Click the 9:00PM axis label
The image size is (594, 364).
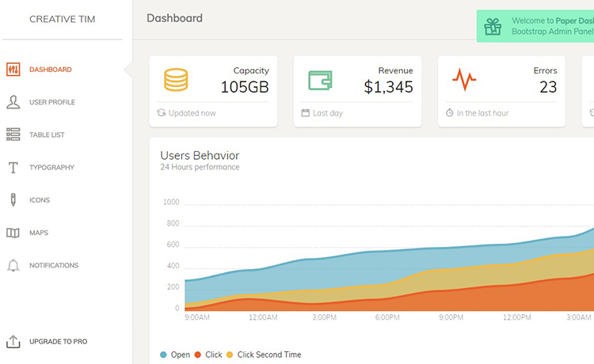[x=451, y=317]
